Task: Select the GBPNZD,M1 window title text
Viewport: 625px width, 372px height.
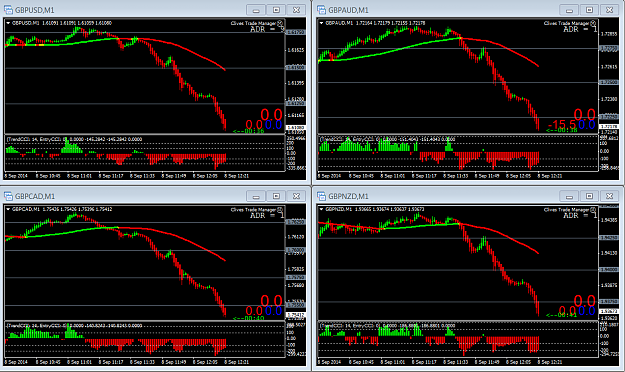Action: click(x=348, y=196)
